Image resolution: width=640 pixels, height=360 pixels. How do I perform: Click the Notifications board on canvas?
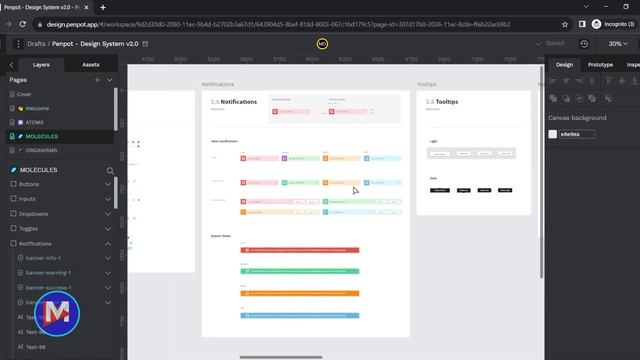pos(305,213)
